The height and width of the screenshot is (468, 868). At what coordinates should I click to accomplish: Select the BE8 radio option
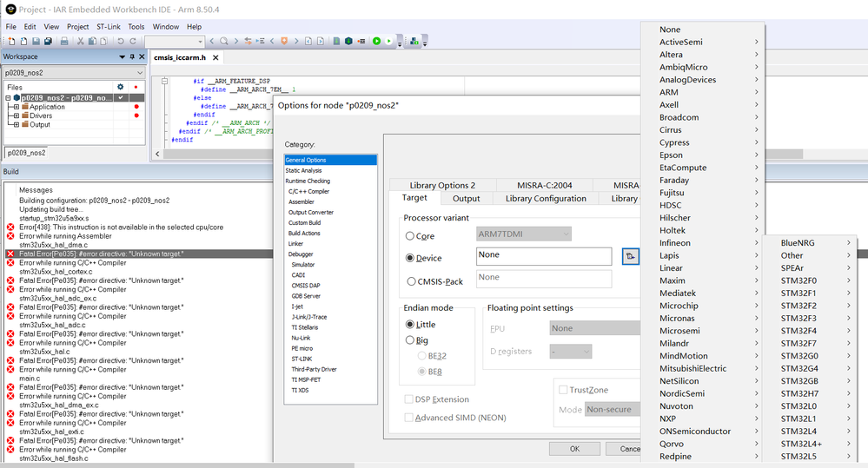(421, 372)
